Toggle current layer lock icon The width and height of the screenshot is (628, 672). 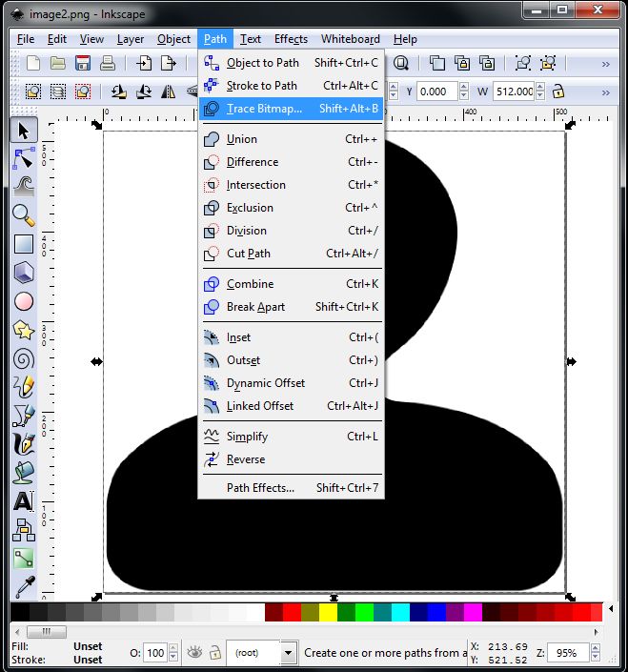click(x=215, y=652)
